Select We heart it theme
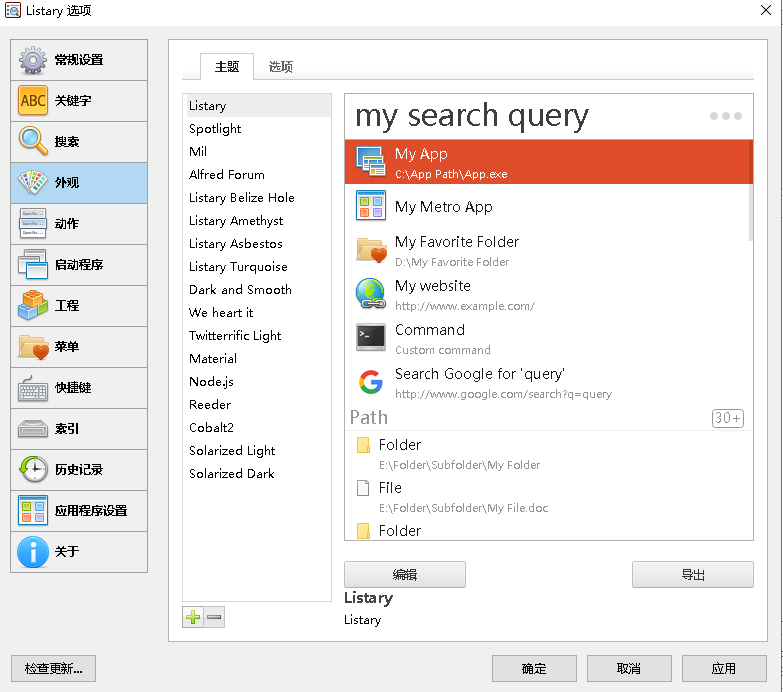The height and width of the screenshot is (692, 783). pyautogui.click(x=257, y=313)
